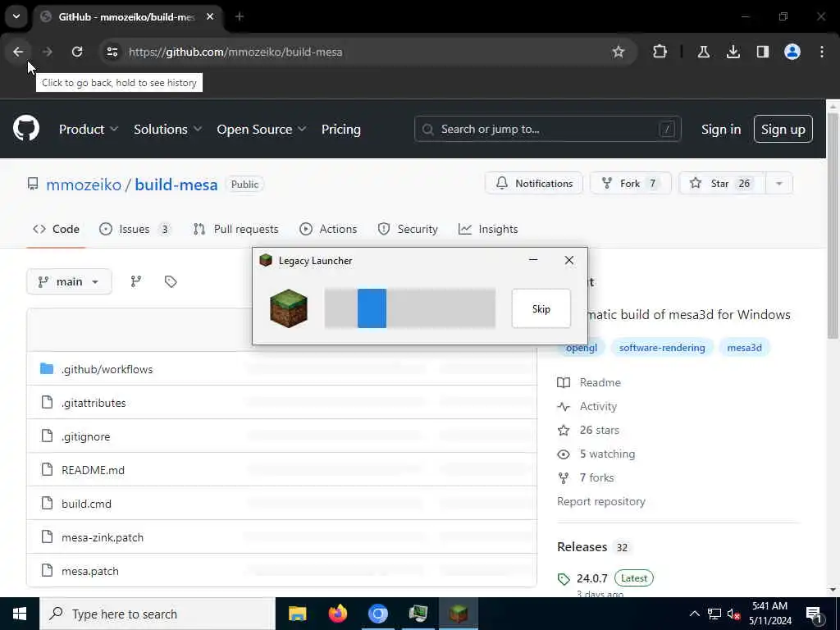Open the Extensions puzzle icon
Image resolution: width=840 pixels, height=630 pixels.
pos(660,52)
